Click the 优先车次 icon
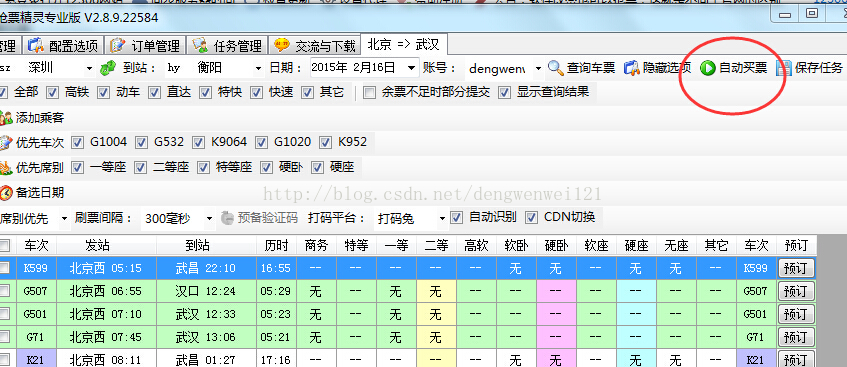Viewport: 847px width, 367px height. (x=6, y=142)
